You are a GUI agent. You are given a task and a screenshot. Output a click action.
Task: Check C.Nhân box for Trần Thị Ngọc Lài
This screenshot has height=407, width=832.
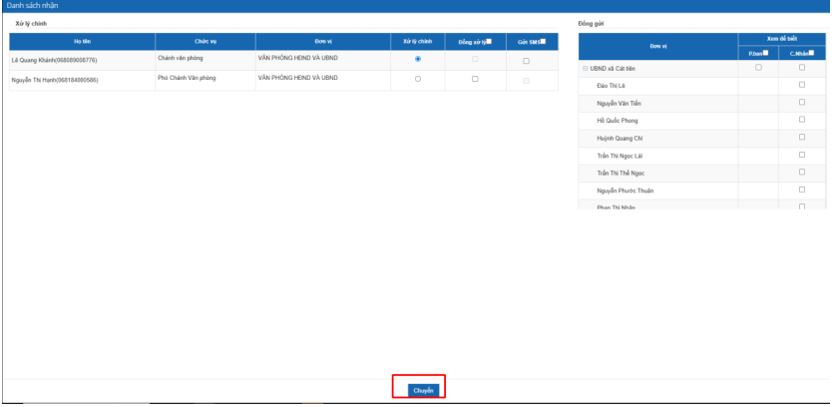click(x=802, y=154)
